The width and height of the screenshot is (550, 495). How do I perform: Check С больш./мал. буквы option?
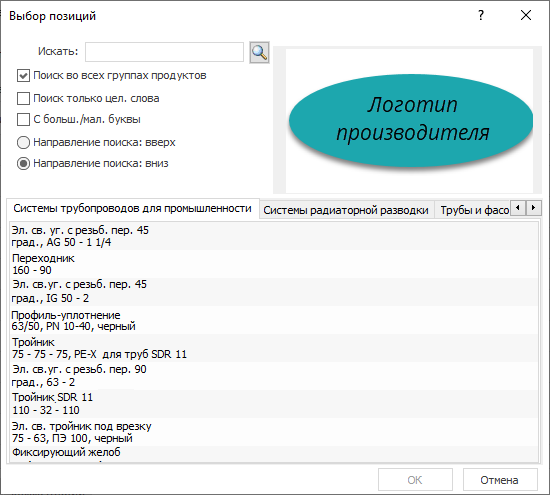click(23, 119)
